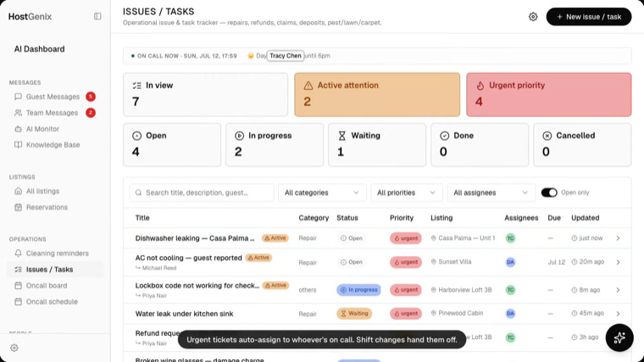Open Dishwasher leaking — Casa Palma issue
Image resolution: width=644 pixels, height=362 pixels.
[195, 238]
